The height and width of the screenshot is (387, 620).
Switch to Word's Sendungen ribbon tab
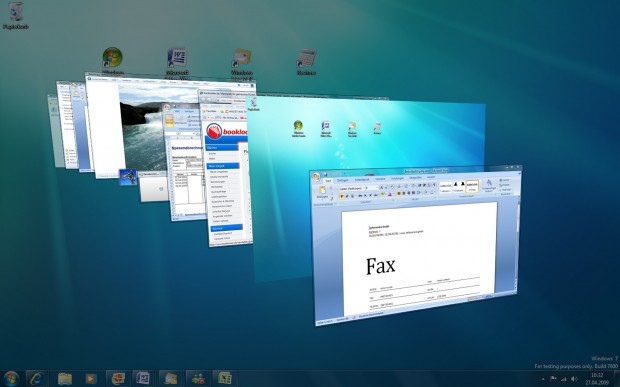click(397, 179)
